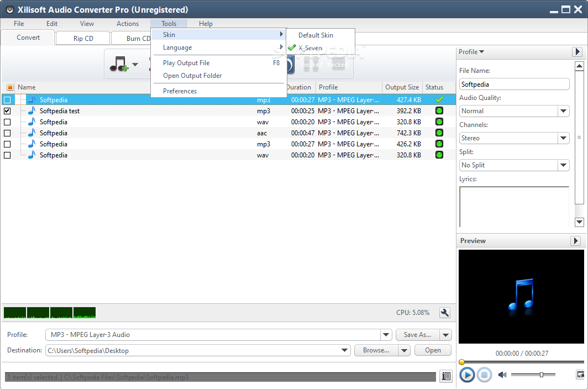The width and height of the screenshot is (588, 390).
Task: Open the MP3 profile dropdown at bottom
Action: pyautogui.click(x=386, y=335)
